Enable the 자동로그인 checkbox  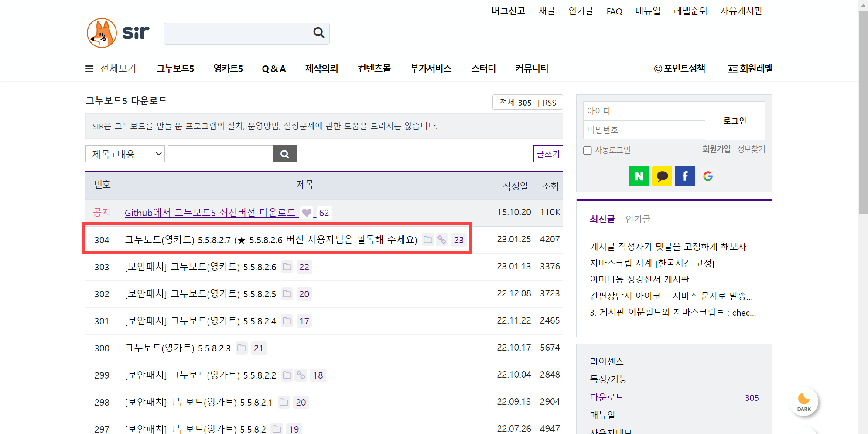coord(588,150)
